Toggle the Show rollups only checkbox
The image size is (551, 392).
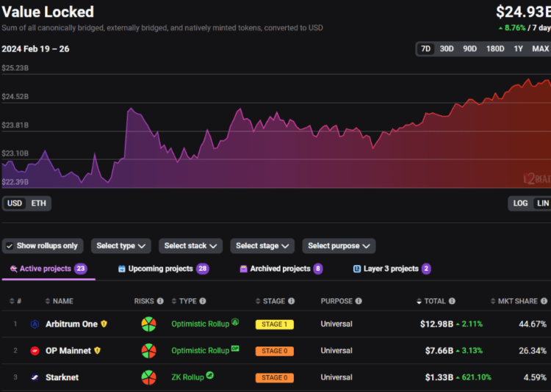(10, 246)
